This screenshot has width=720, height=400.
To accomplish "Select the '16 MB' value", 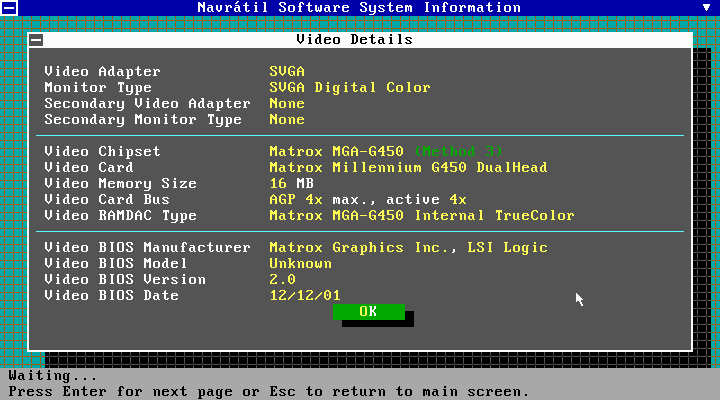I will pos(292,184).
